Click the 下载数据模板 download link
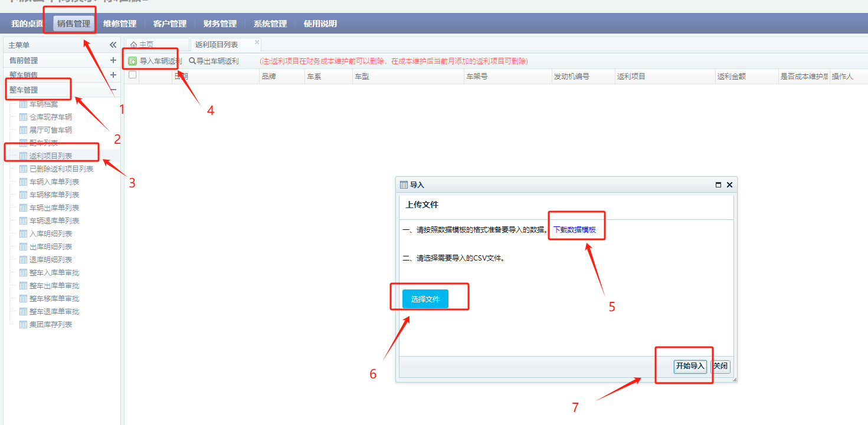The image size is (868, 425). (x=574, y=230)
